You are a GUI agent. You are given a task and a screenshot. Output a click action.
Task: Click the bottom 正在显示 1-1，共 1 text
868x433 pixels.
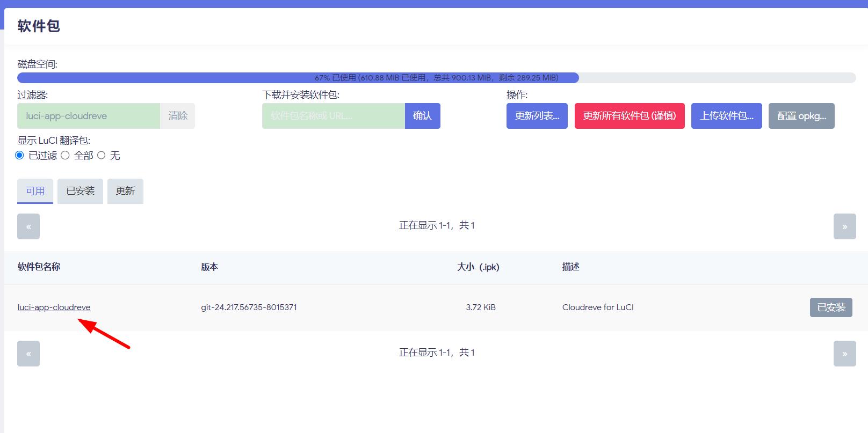(x=437, y=353)
